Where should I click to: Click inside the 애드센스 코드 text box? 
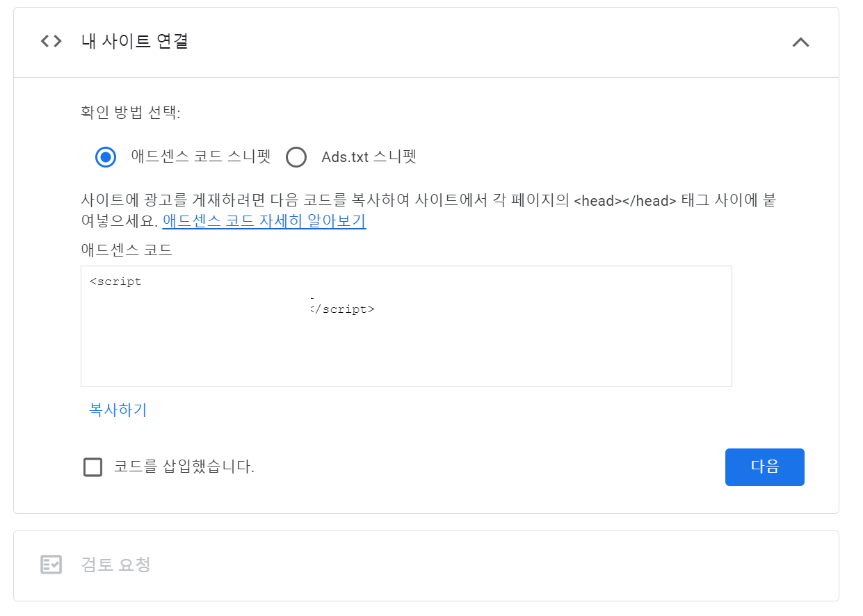pyautogui.click(x=406, y=326)
